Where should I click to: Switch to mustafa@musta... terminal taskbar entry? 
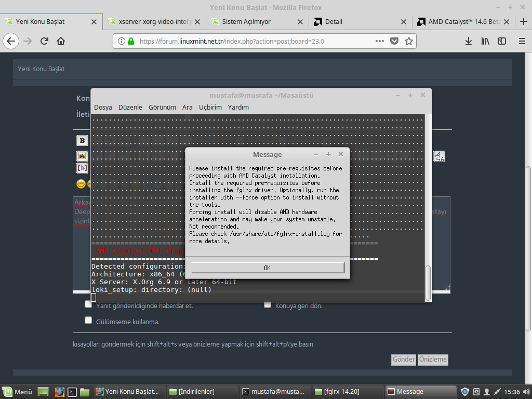click(274, 392)
